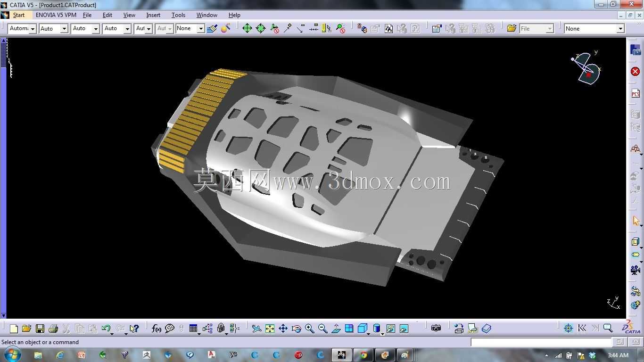Click the Hide/Show icon

pyautogui.click(x=390, y=329)
